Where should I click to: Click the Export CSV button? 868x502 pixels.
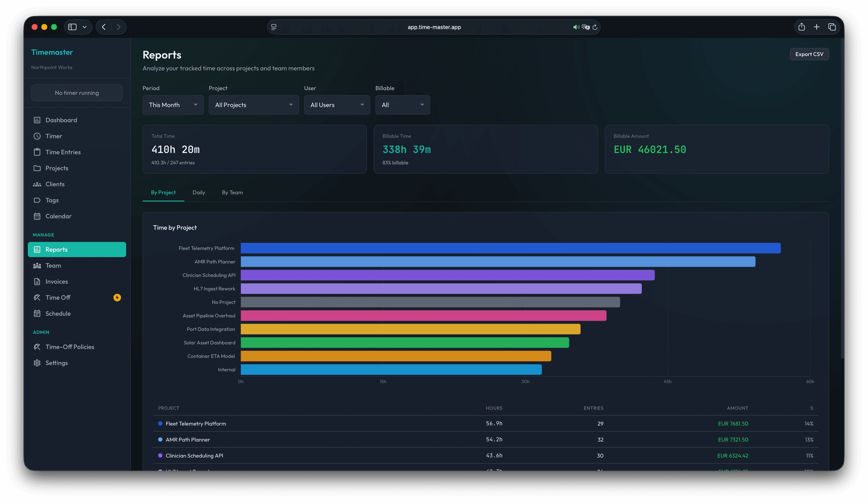click(809, 54)
